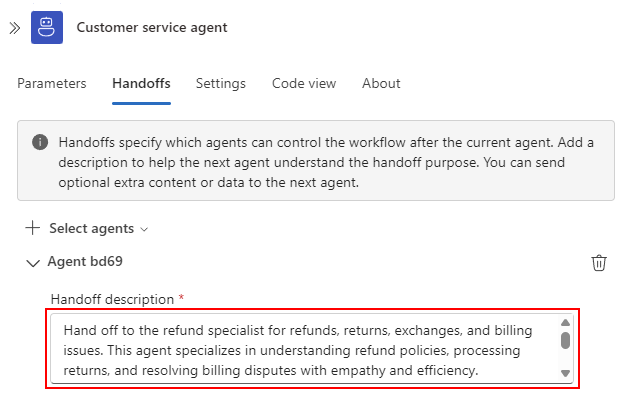The image size is (620, 400).
Task: Click the scrollbar down arrow in description box
Action: point(565,373)
